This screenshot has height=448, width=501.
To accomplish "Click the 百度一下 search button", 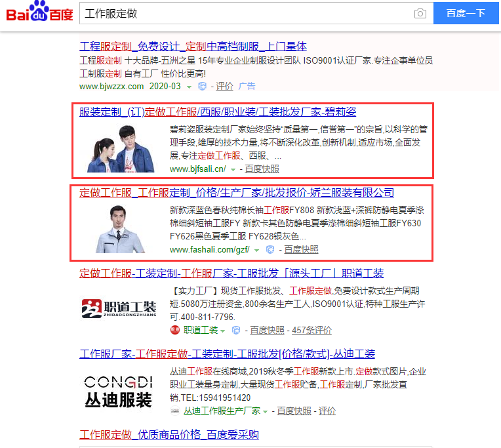I will [466, 13].
